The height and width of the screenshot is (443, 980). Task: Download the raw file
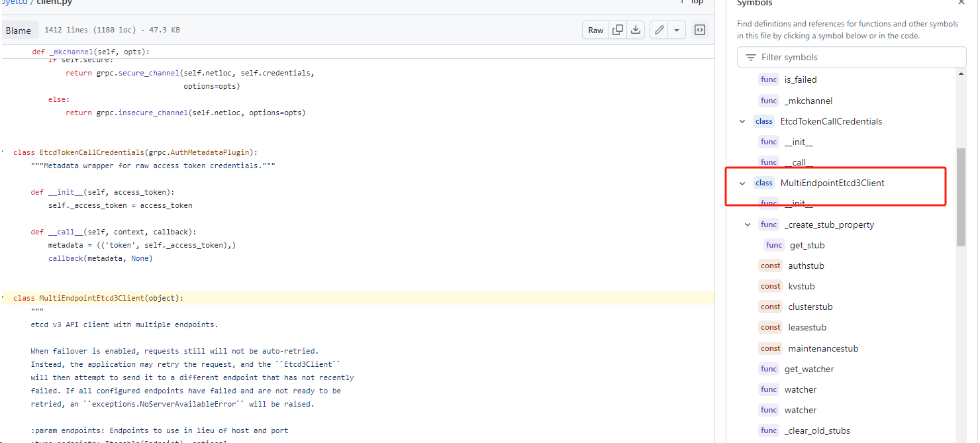(x=636, y=30)
